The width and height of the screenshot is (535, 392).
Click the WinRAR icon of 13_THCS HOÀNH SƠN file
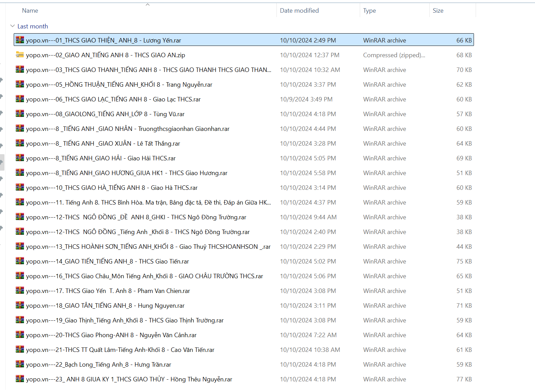[20, 246]
